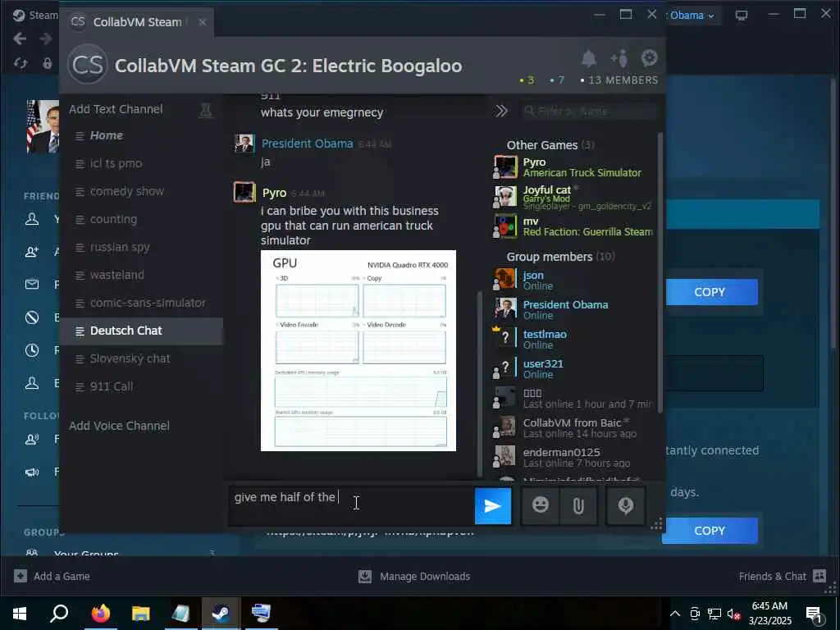Toggle voice microphone button in chat

[626, 505]
